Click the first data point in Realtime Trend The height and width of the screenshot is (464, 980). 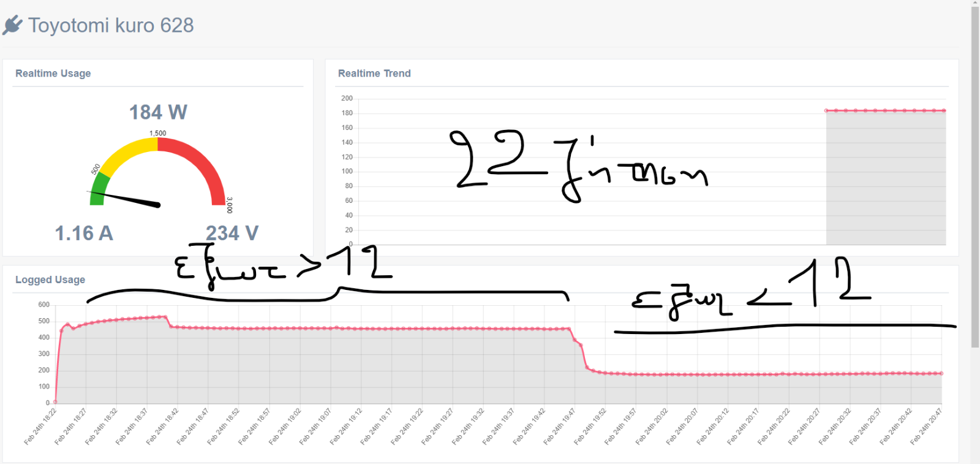pos(826,111)
